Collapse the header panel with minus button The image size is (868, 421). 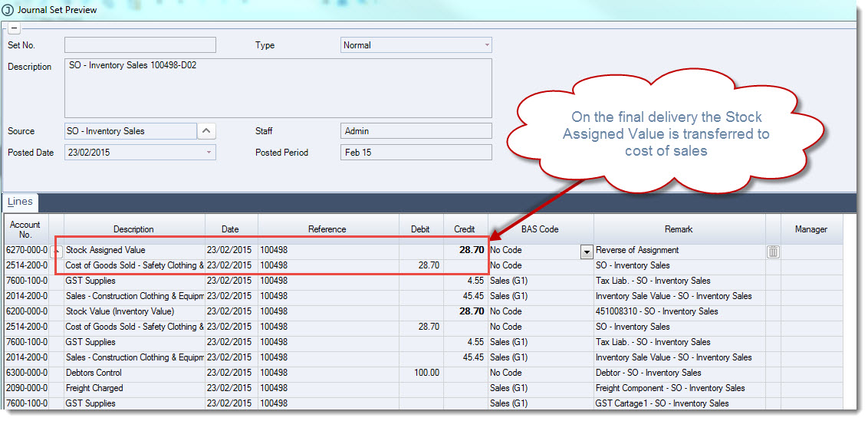14,28
